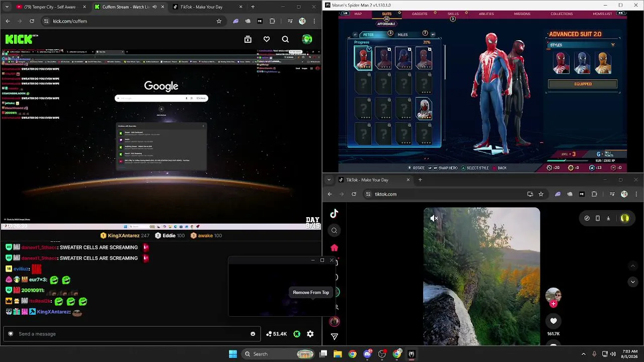Open the GADGETS tab in Spider-Man 2
644x362 pixels.
(420, 14)
